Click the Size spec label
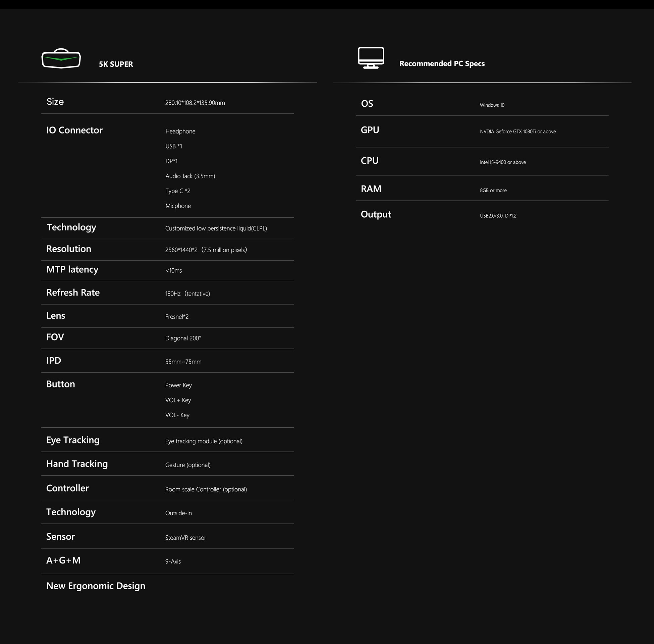Screen dimensions: 654x644 [x=55, y=102]
